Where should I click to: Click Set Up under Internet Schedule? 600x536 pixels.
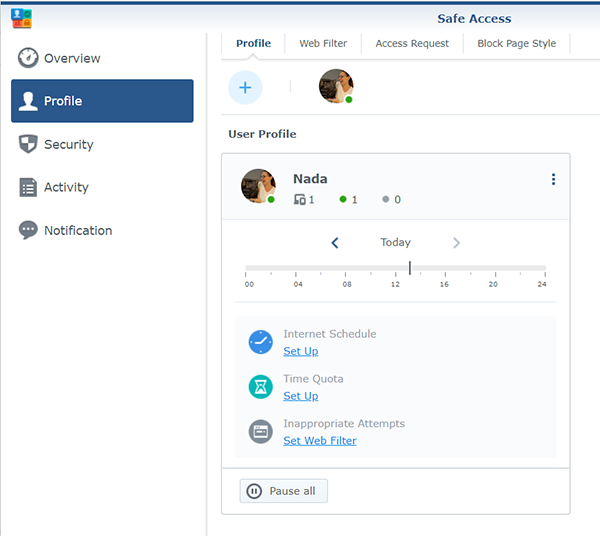click(x=300, y=351)
